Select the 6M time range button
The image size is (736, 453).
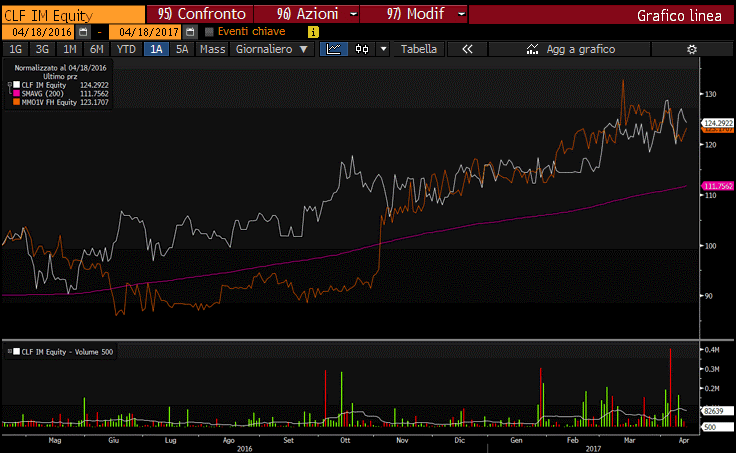96,49
